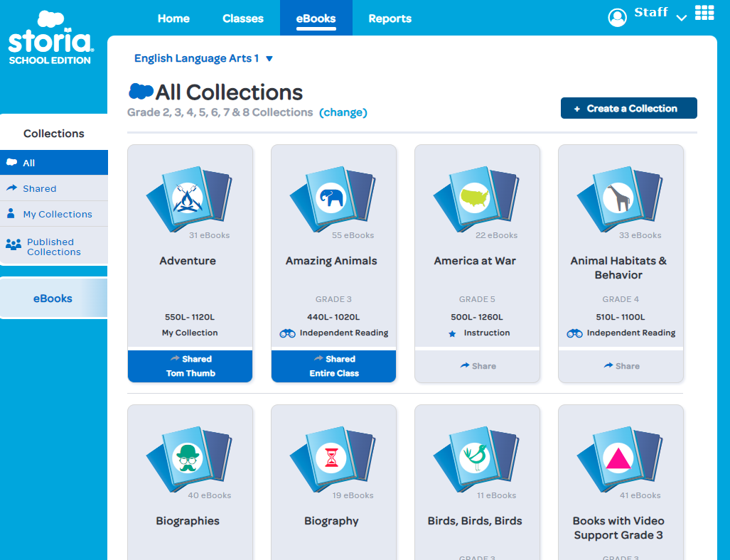The width and height of the screenshot is (730, 560).
Task: Open the Reports tab
Action: [x=390, y=18]
